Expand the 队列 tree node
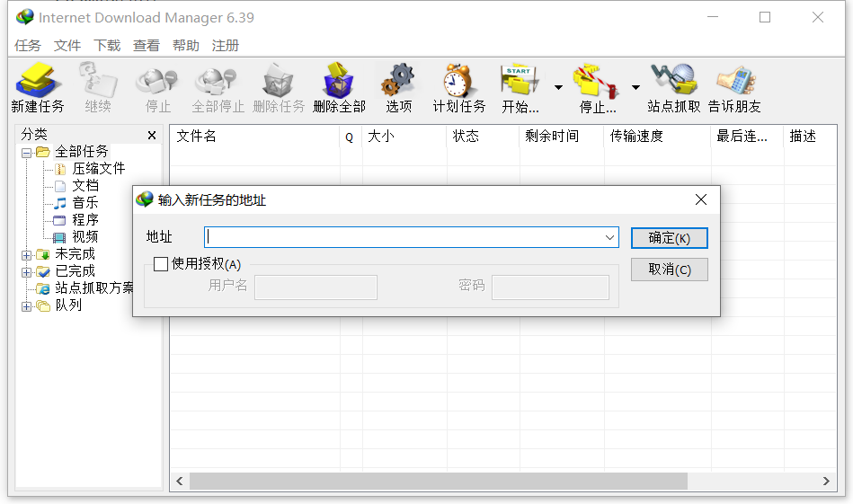The height and width of the screenshot is (504, 853). 27,306
